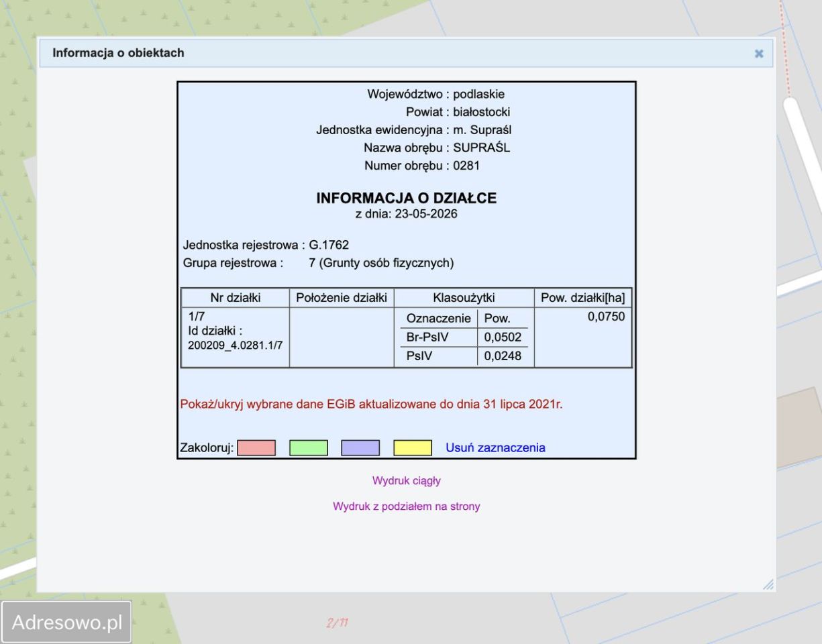822x644 pixels.
Task: Click the 2/11 parcel label on map
Action: click(x=337, y=623)
